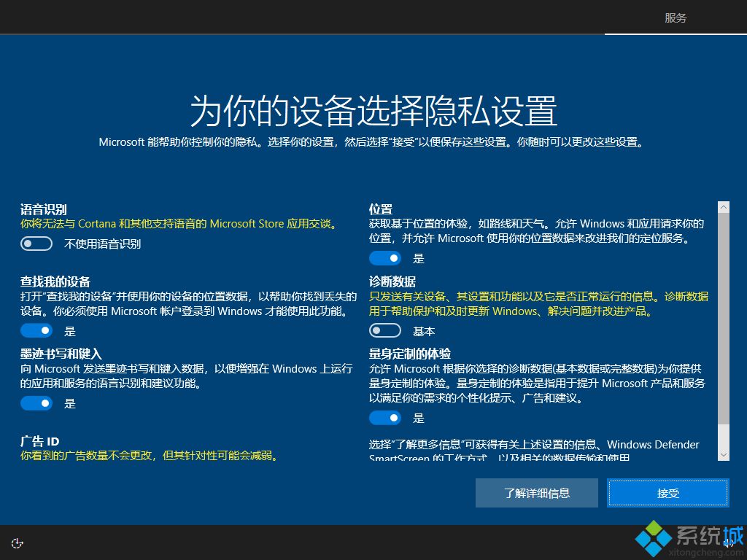
Task: Click the 广告 ID heading
Action: (x=39, y=441)
